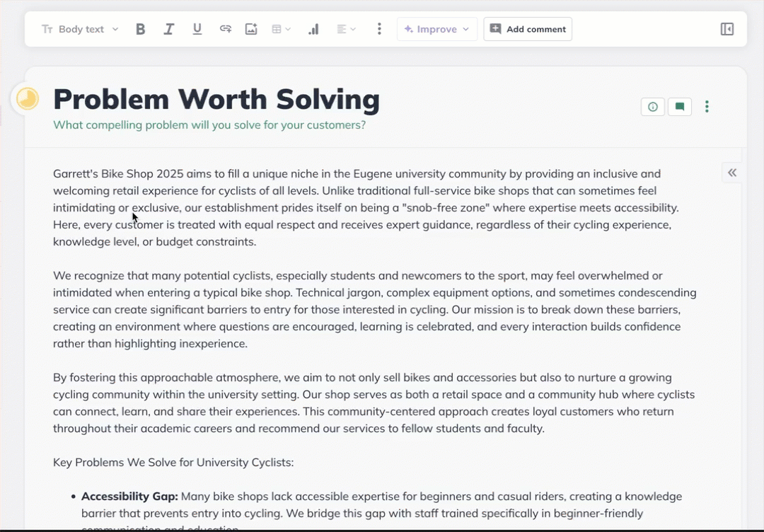Collapse the editor panel with the double-chevron toggle
The height and width of the screenshot is (532, 764).
pos(732,172)
